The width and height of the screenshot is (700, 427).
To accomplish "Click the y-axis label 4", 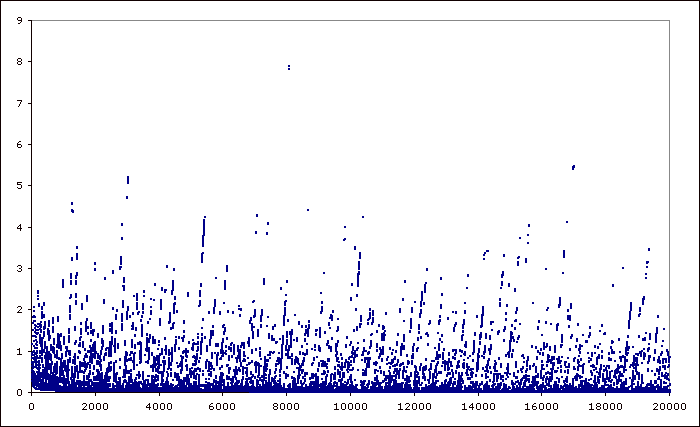I will [x=19, y=227].
